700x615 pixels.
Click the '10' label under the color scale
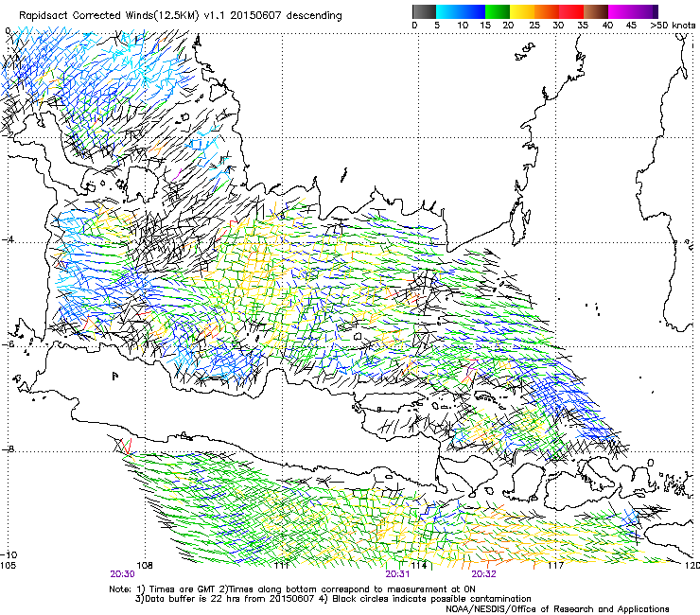click(x=463, y=26)
